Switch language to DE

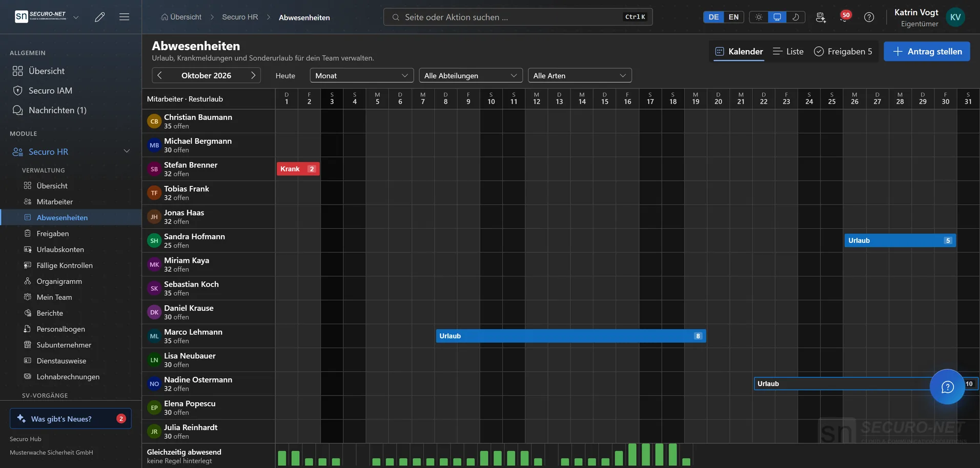click(x=713, y=17)
